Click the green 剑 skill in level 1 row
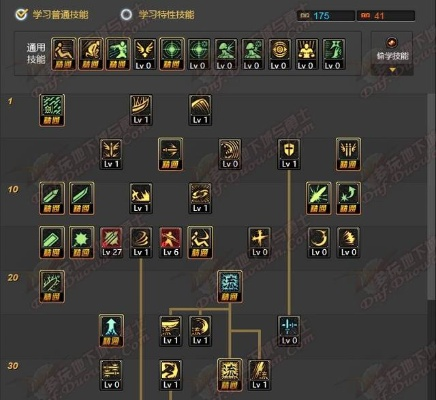 coord(52,110)
